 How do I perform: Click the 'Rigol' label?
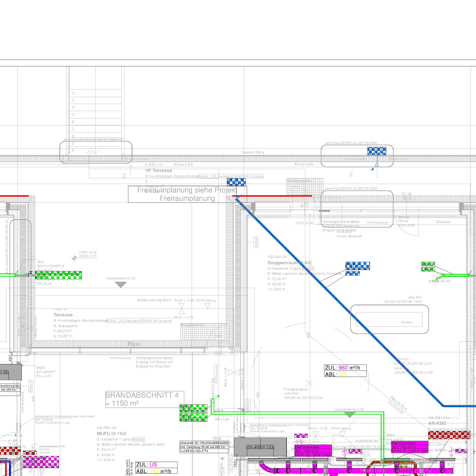133,344
